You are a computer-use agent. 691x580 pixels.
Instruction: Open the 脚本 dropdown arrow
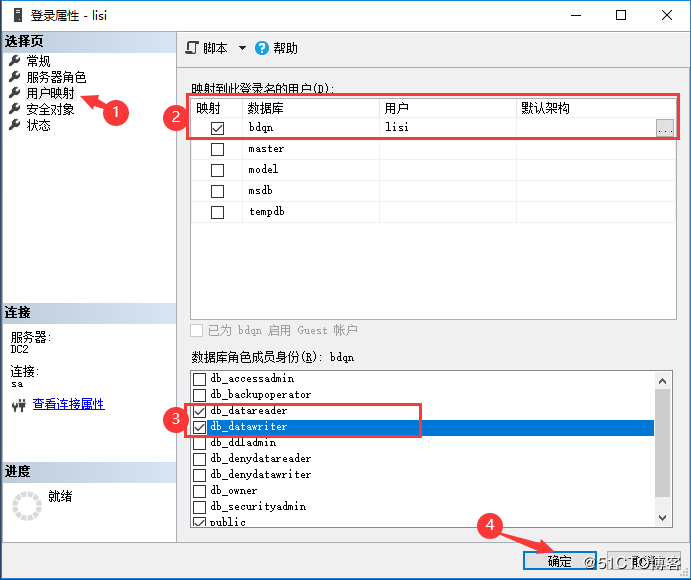pyautogui.click(x=242, y=48)
